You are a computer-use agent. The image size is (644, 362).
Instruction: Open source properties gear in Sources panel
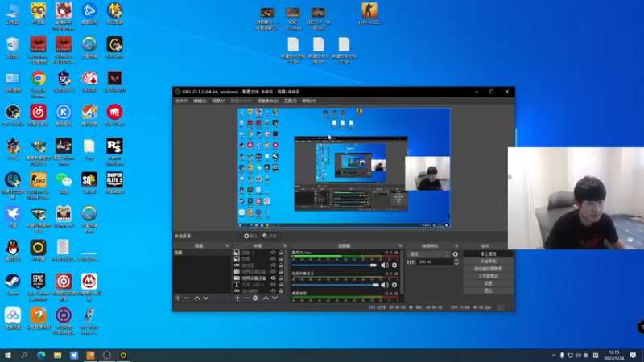click(255, 298)
